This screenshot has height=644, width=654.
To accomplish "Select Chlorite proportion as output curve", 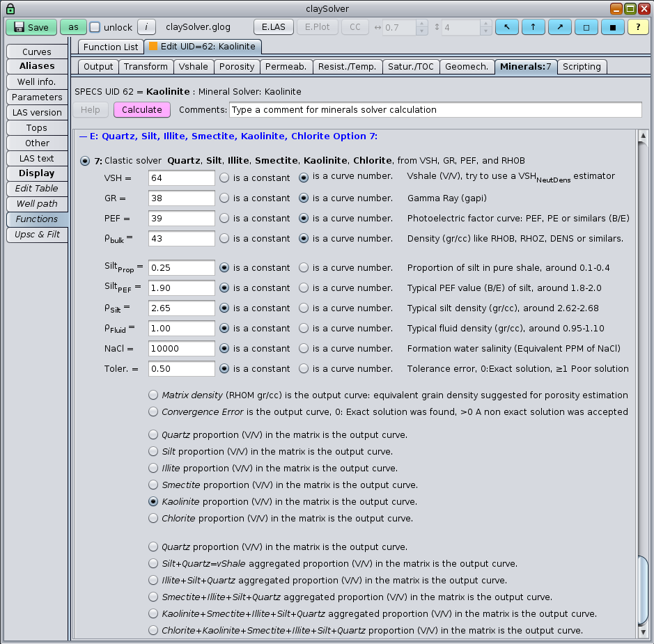I will [x=153, y=518].
